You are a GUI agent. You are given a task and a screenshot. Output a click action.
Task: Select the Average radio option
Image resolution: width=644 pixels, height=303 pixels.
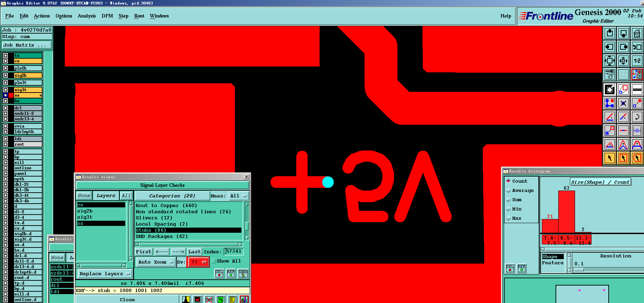(x=509, y=191)
